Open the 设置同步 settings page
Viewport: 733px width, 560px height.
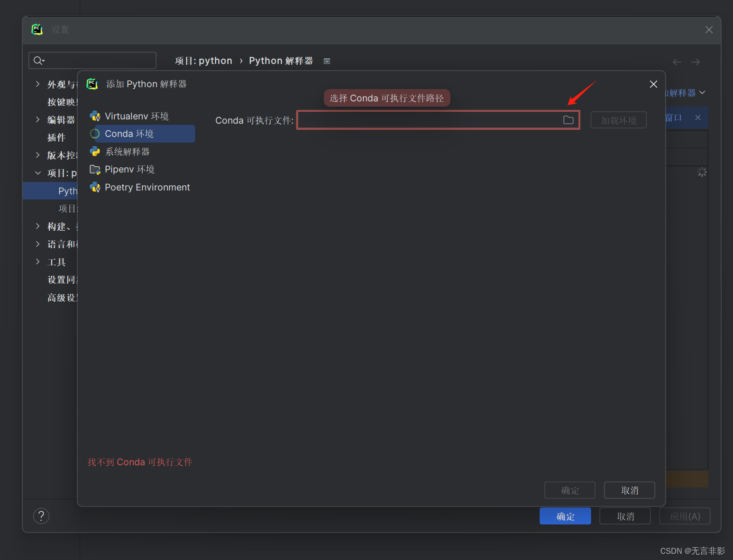(63, 280)
